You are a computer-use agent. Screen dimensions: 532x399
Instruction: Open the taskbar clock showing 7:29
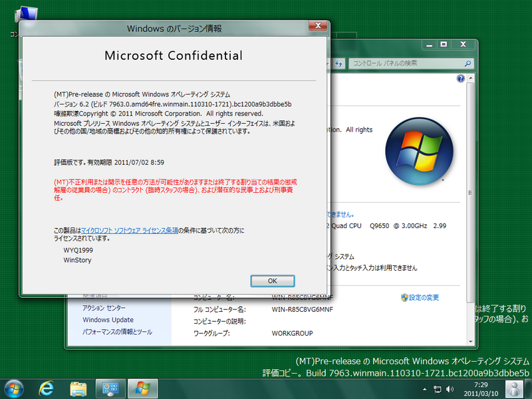(481, 385)
